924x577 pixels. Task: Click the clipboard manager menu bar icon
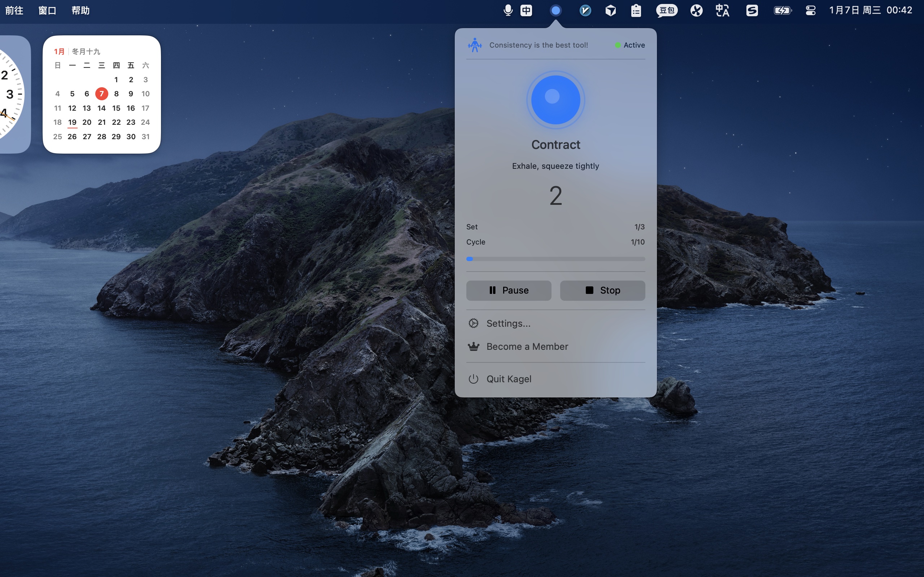point(636,11)
